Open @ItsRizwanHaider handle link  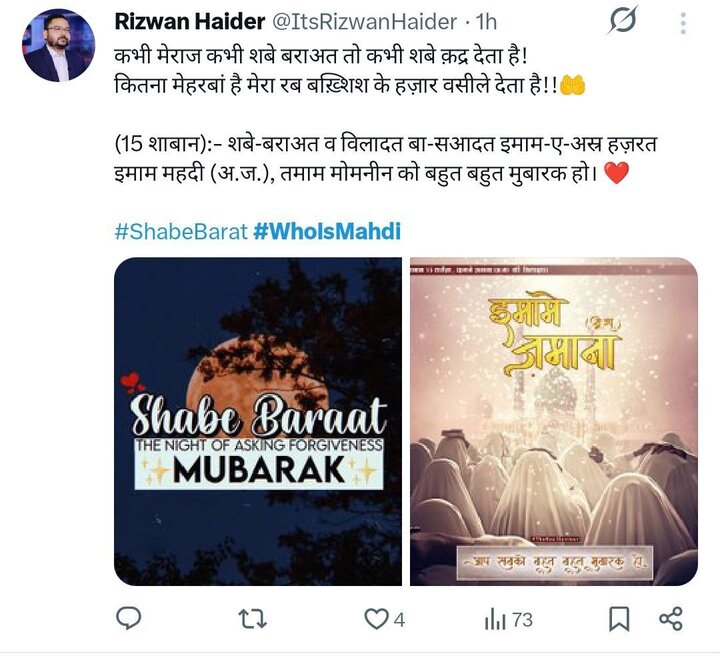coord(365,22)
